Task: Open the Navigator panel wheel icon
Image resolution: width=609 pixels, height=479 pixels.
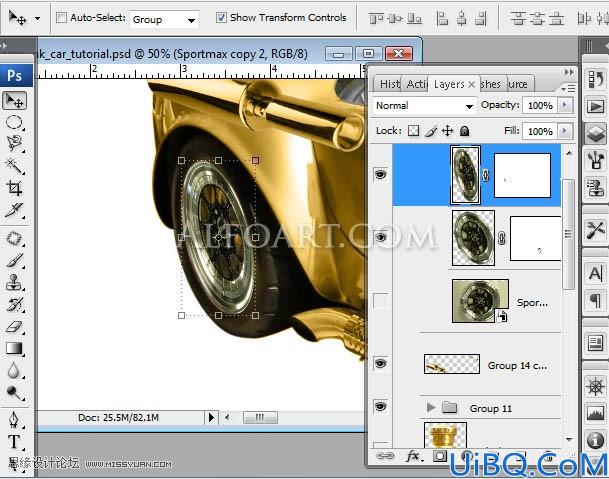Action: (595, 387)
